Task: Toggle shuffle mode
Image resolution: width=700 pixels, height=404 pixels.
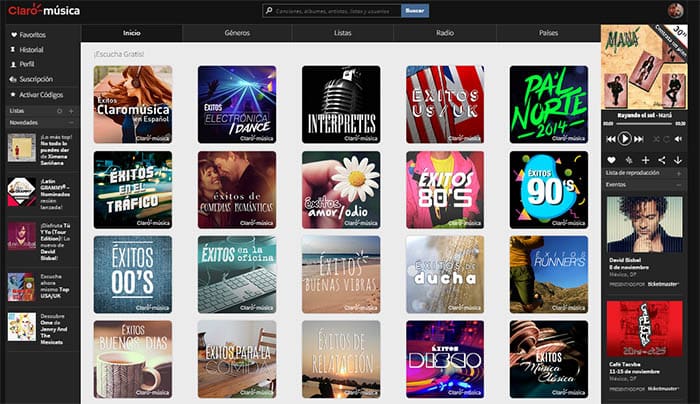Action: click(656, 139)
